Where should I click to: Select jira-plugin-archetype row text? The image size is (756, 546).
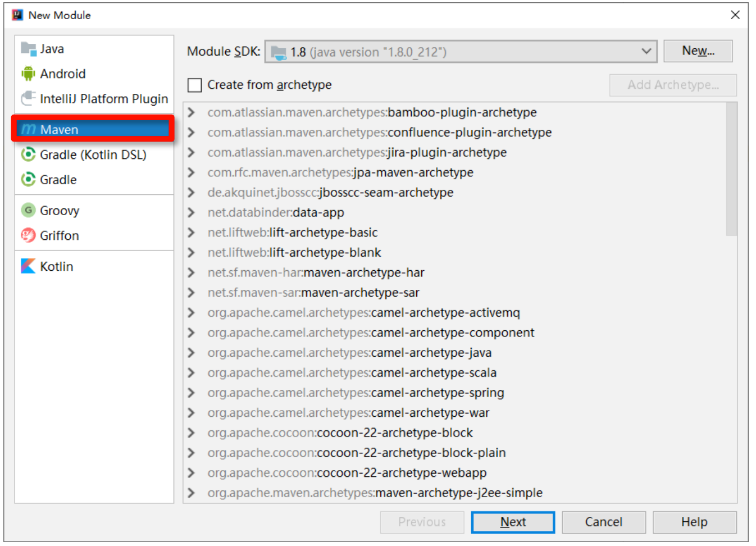(357, 152)
